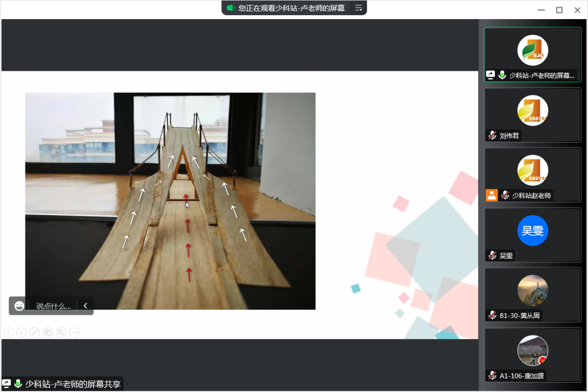Go to previous slide in presentation controls
Screen dimensions: 588x392
pyautogui.click(x=8, y=332)
